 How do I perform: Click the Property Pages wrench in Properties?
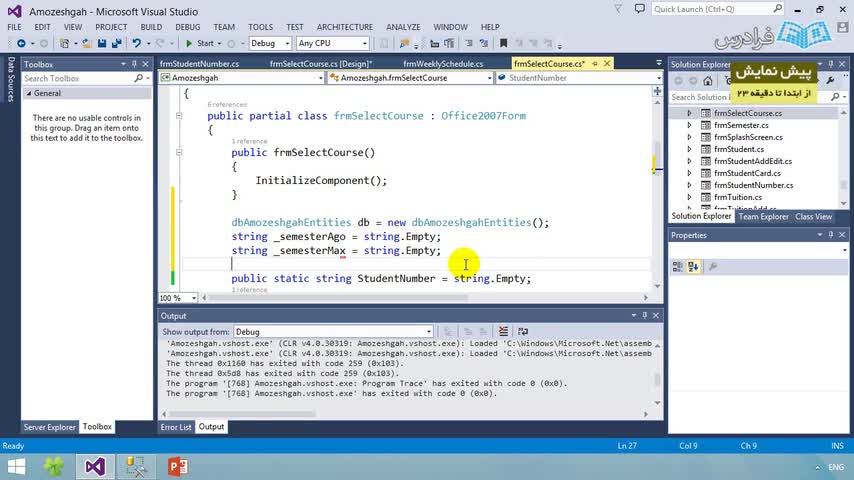tap(712, 266)
